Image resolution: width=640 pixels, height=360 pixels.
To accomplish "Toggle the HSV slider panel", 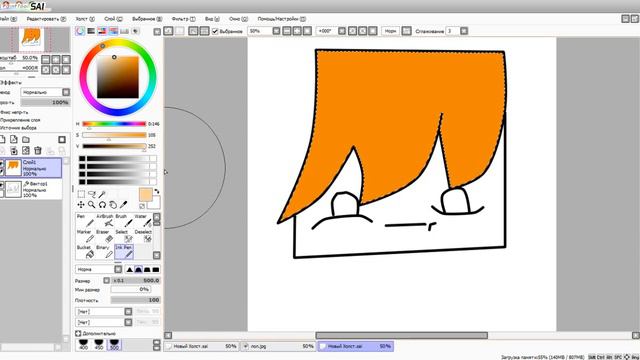I will (x=102, y=31).
